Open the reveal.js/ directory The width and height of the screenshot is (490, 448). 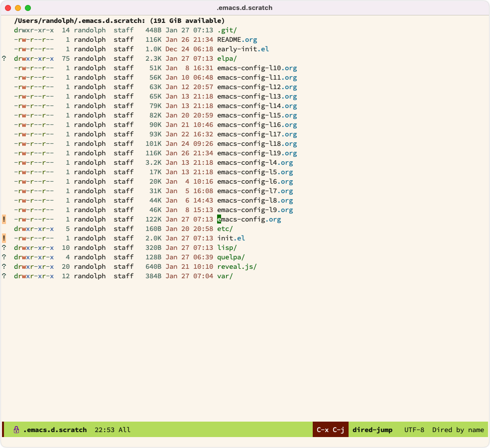coord(237,266)
